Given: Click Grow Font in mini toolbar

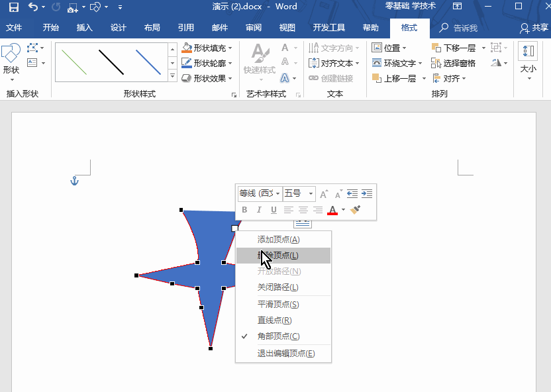Looking at the screenshot, I should (324, 193).
